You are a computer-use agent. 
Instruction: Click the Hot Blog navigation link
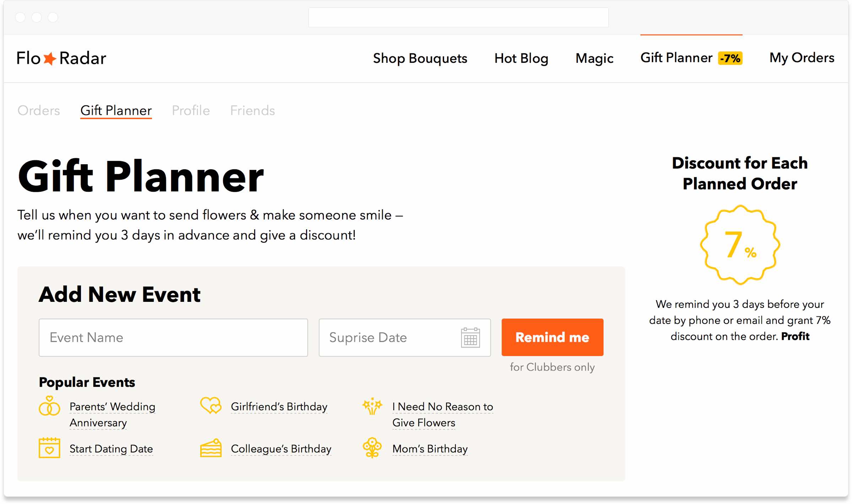pyautogui.click(x=520, y=58)
